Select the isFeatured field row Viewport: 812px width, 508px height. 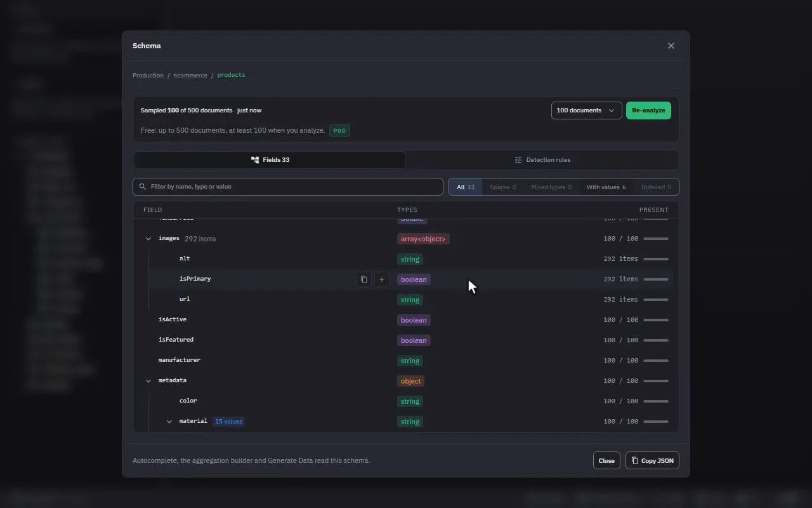[x=406, y=340]
